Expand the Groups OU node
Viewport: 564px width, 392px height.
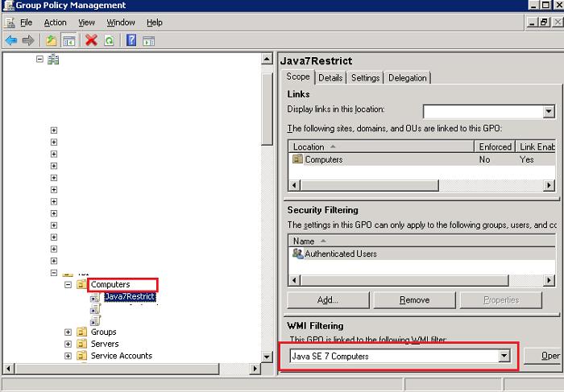[68, 332]
